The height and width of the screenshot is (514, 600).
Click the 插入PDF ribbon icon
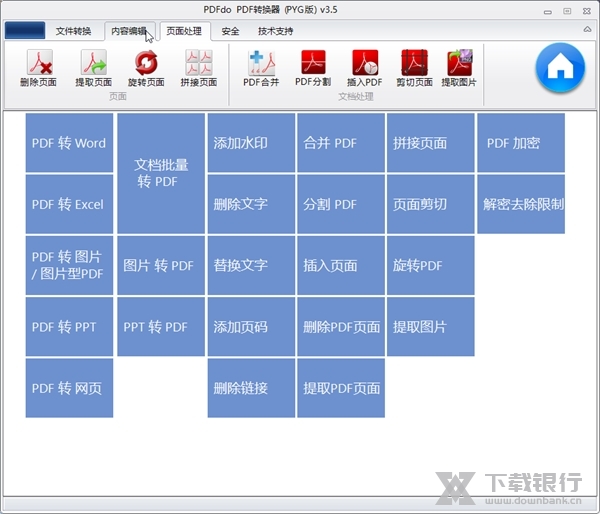coord(365,68)
